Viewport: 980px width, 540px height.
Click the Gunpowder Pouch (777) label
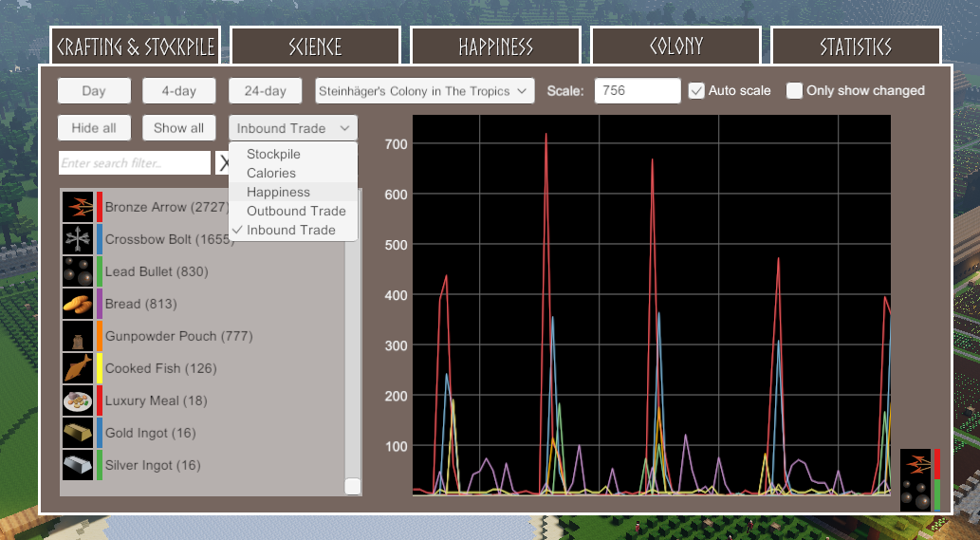[x=178, y=336]
